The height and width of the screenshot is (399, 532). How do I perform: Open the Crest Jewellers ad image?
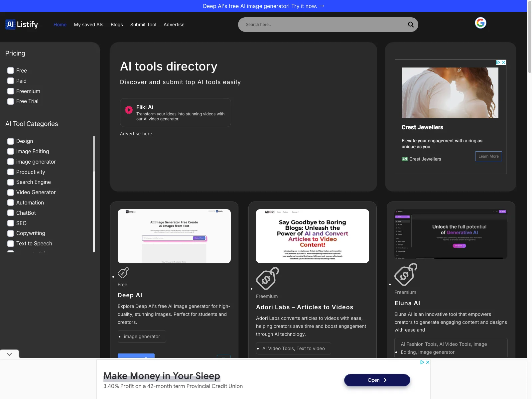coord(450,93)
